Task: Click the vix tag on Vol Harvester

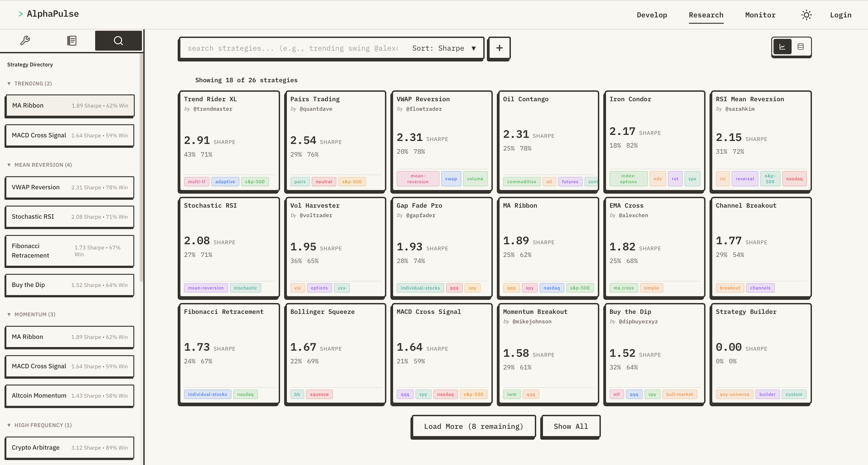Action: point(297,288)
